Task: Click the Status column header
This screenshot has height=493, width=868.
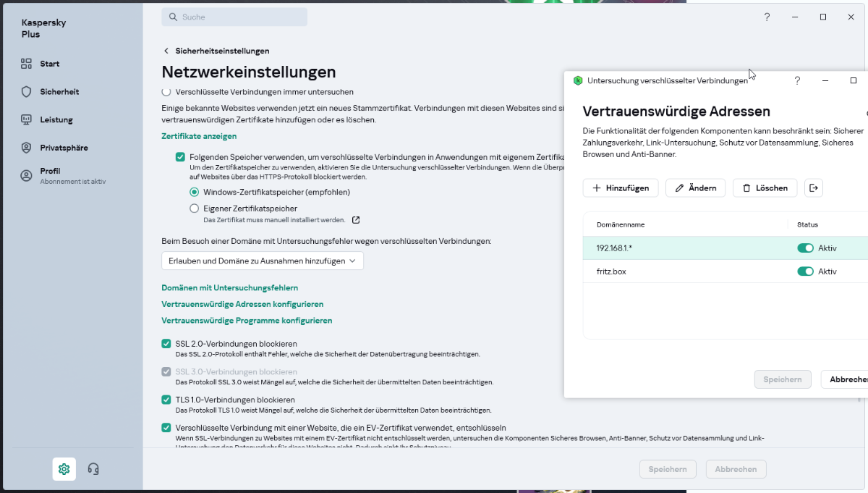Action: [x=807, y=224]
